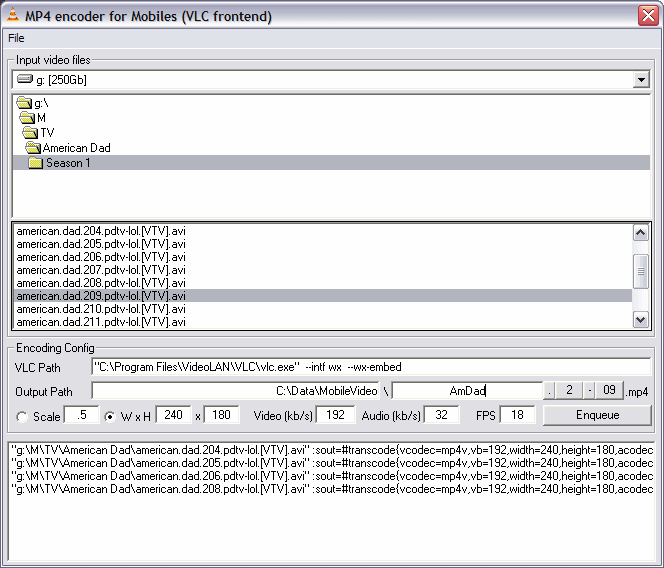This screenshot has width=664, height=568.
Task: Click the file list scroll down arrow
Action: 641,320
